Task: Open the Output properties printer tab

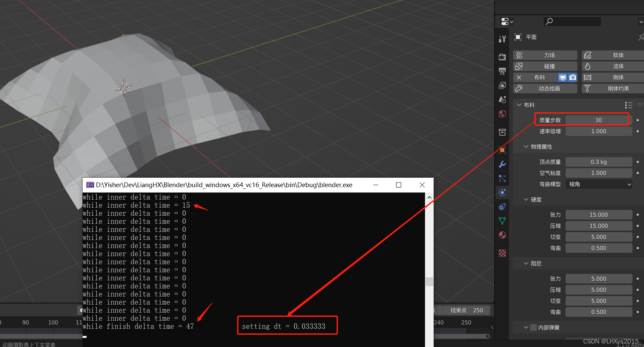Action: point(502,71)
